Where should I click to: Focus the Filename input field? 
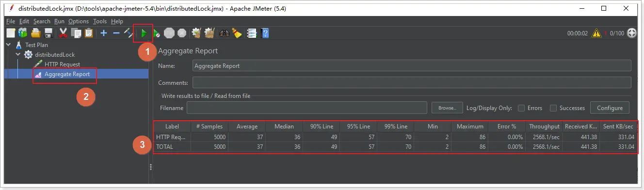point(306,108)
